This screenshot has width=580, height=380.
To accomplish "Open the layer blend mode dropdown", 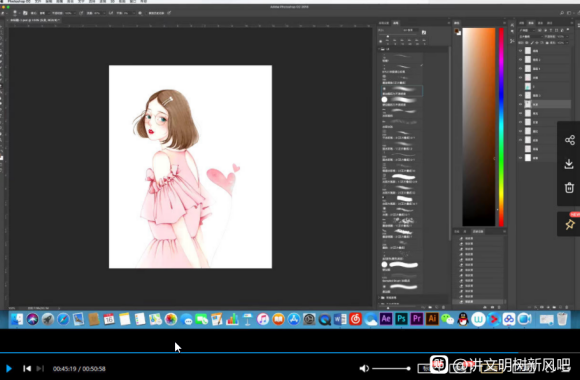I will (531, 37).
